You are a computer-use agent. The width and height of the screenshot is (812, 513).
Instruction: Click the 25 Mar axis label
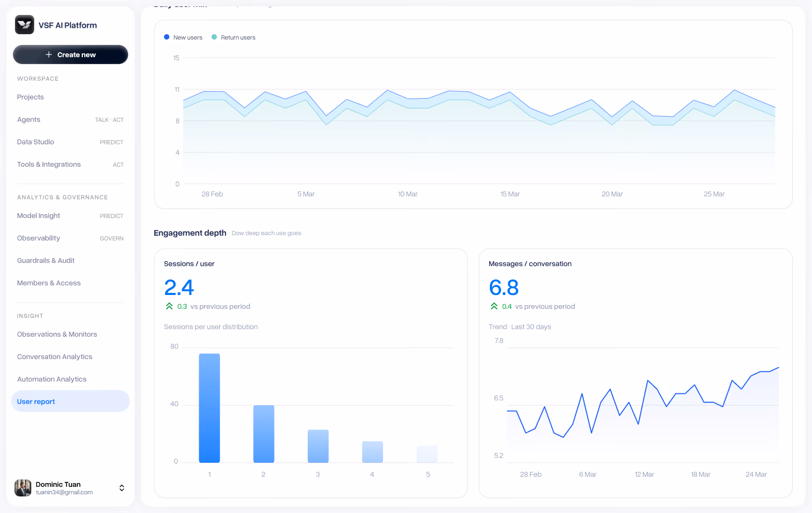click(714, 194)
